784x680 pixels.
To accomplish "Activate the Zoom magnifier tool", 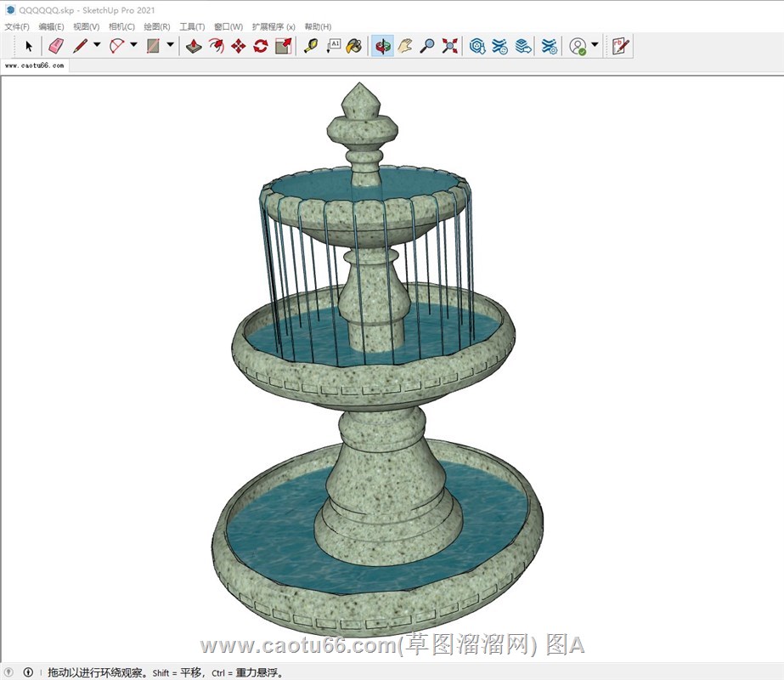I will coord(427,46).
